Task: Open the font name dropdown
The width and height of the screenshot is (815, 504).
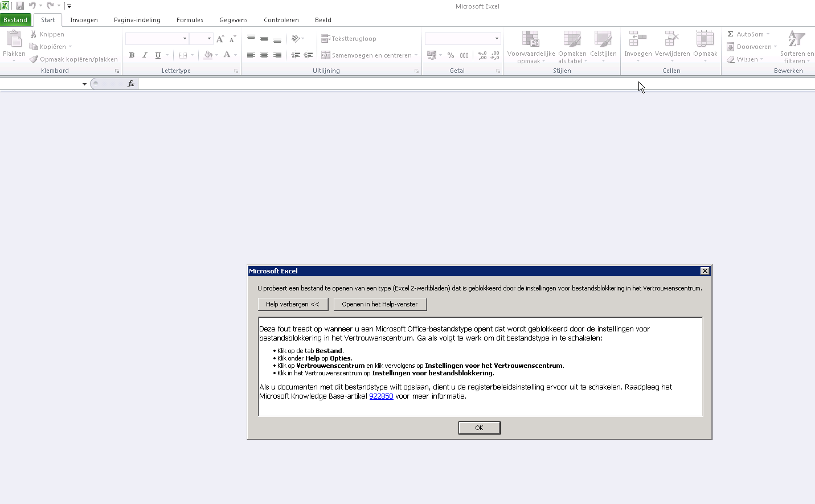Action: tap(185, 39)
